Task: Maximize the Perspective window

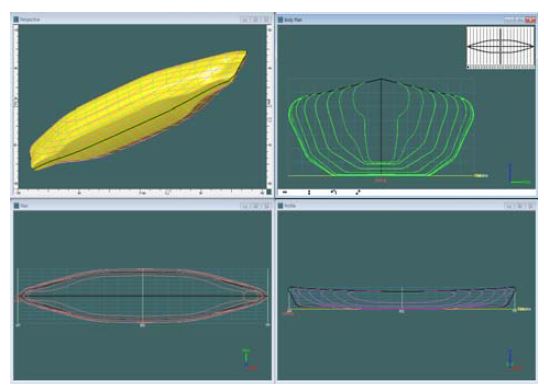Action: [x=256, y=19]
